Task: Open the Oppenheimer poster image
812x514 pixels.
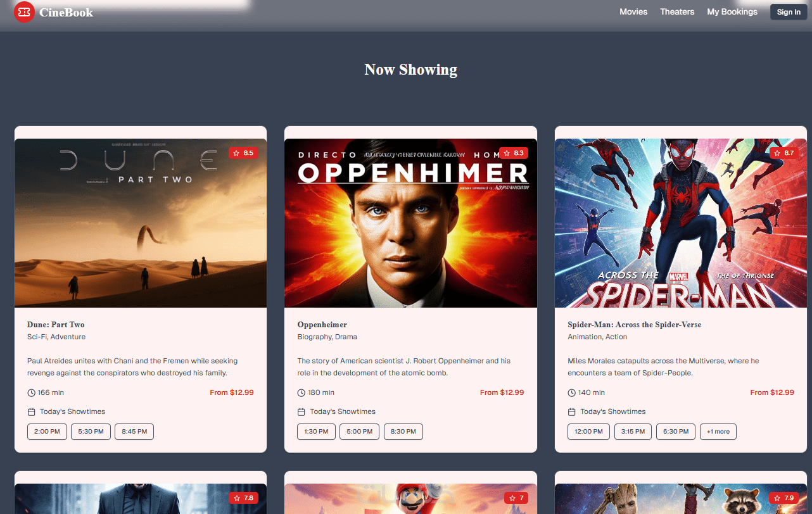Action: click(x=410, y=223)
